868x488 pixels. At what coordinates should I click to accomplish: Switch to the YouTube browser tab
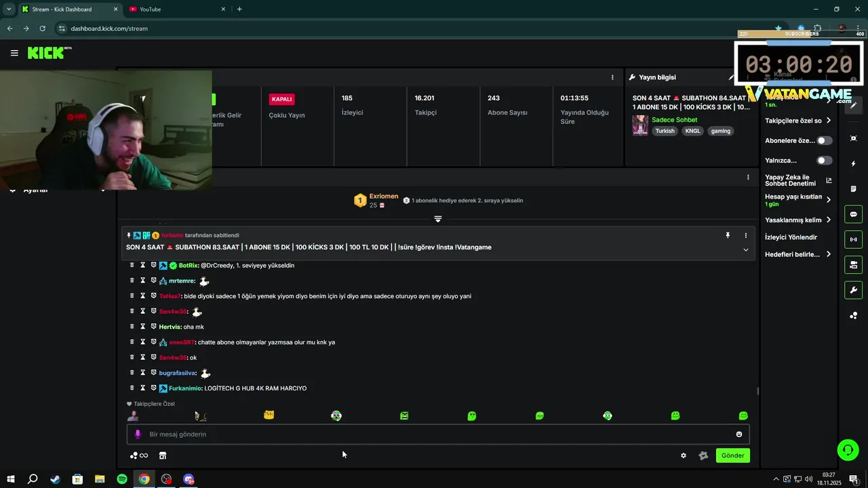click(x=176, y=9)
